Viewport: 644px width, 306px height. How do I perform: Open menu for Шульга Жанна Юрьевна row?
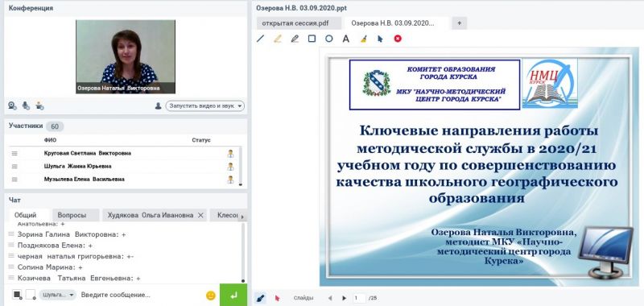click(14, 167)
